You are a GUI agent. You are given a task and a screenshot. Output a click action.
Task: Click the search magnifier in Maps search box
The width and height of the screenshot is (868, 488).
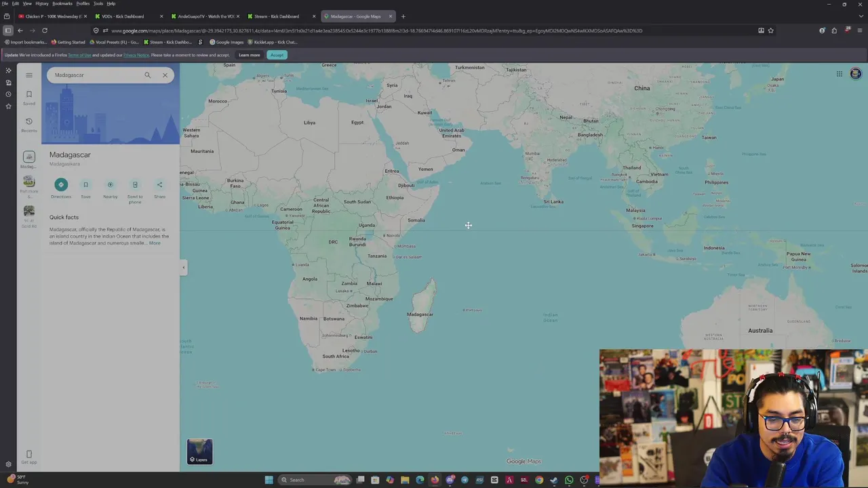[147, 75]
